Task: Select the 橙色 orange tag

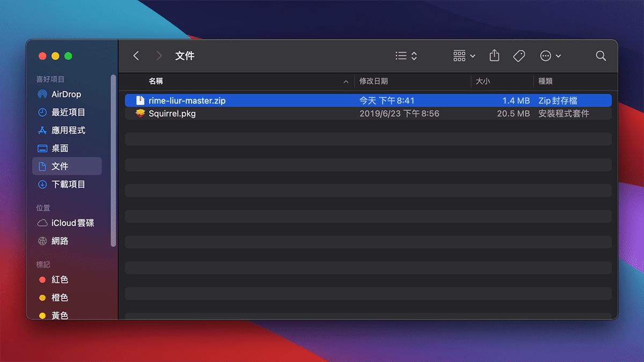Action: pos(60,298)
